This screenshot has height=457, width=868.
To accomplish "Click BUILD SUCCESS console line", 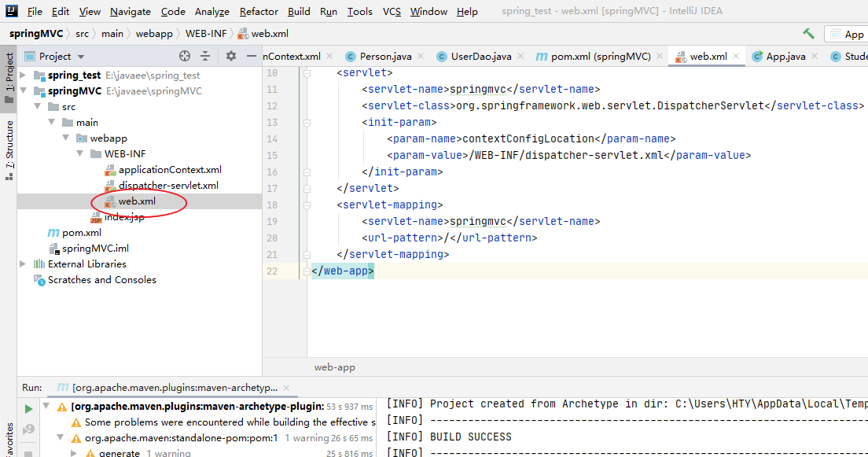I will pyautogui.click(x=470, y=437).
